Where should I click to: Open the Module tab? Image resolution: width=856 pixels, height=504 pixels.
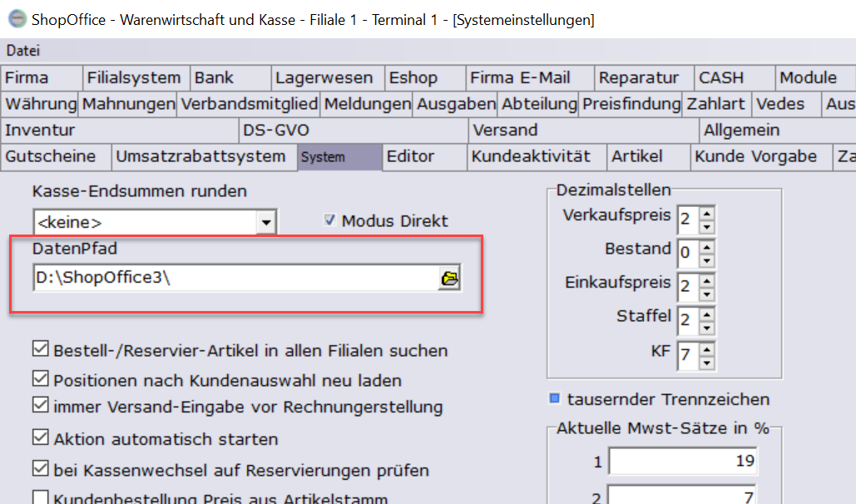point(815,77)
